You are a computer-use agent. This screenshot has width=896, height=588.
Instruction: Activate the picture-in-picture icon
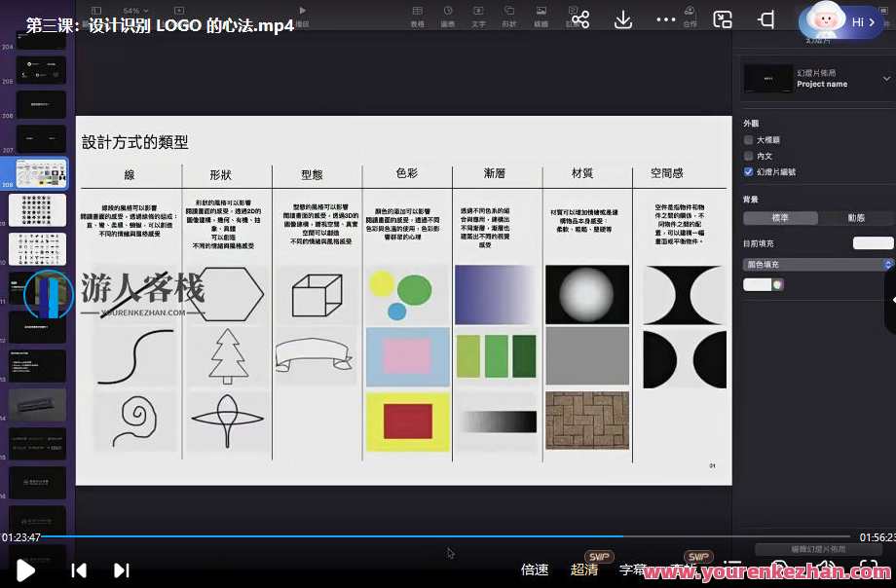(x=723, y=20)
